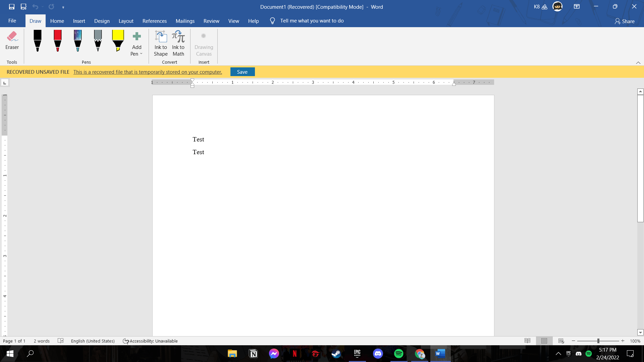Select the red pen
This screenshot has height=362, width=644.
tap(58, 41)
